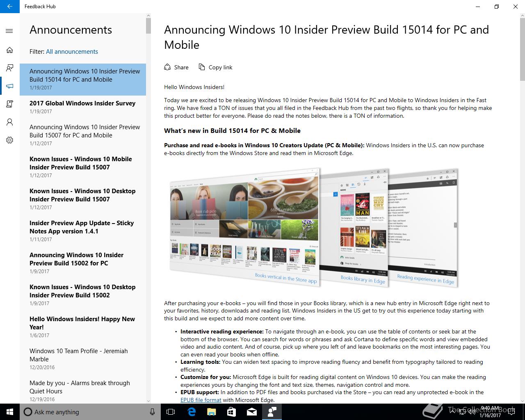This screenshot has width=525, height=420.
Task: Open Build 15007 for PC and Mobile announcement
Action: point(83,135)
